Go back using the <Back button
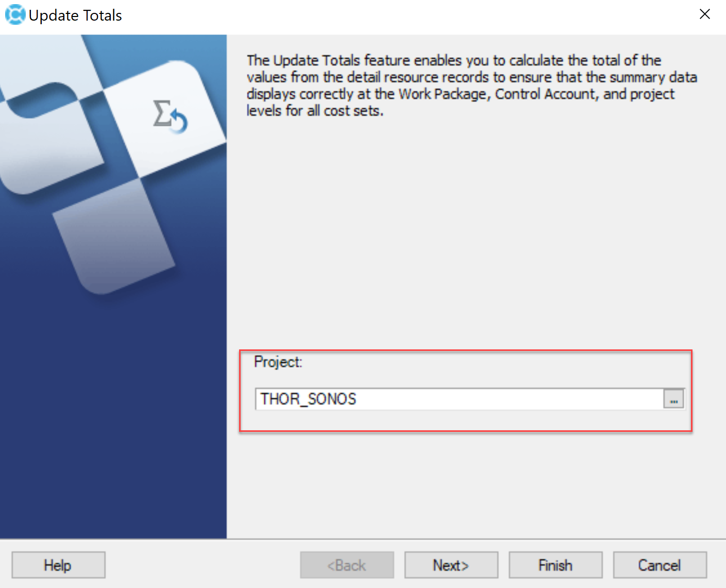This screenshot has width=726, height=588. [x=347, y=565]
